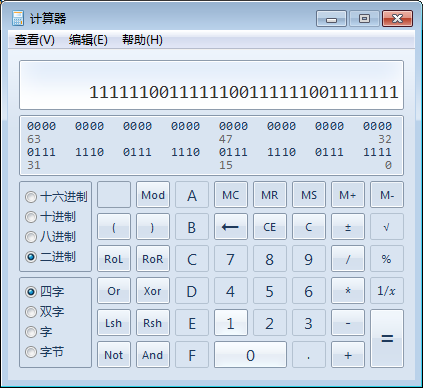Minimize the calculator window

coord(331,19)
